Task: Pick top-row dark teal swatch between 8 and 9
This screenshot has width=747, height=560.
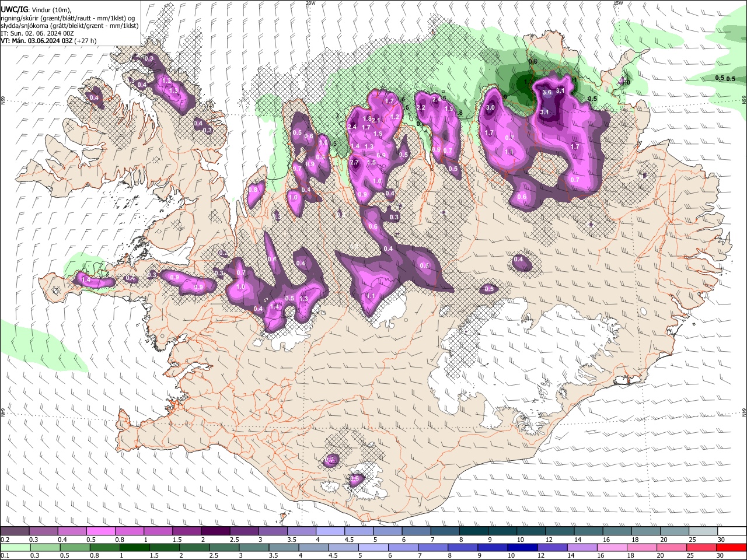Action: pos(474,531)
